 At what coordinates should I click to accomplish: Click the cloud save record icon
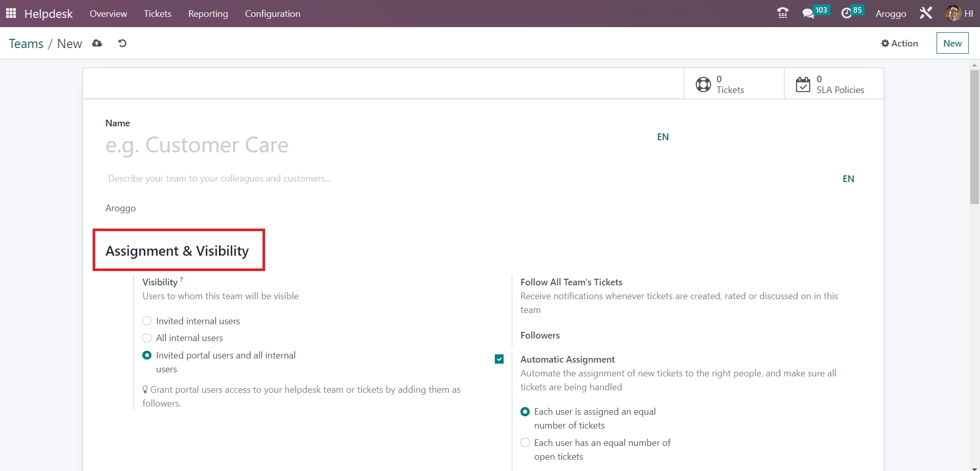coord(97,43)
